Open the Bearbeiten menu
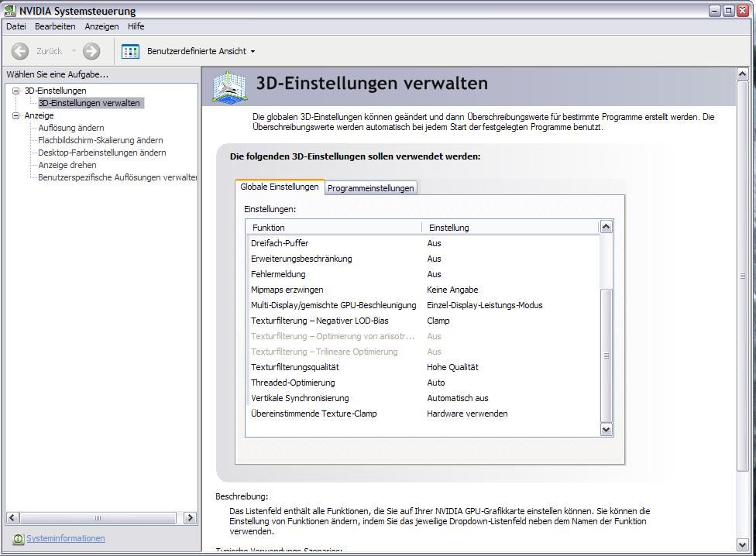 (x=55, y=26)
